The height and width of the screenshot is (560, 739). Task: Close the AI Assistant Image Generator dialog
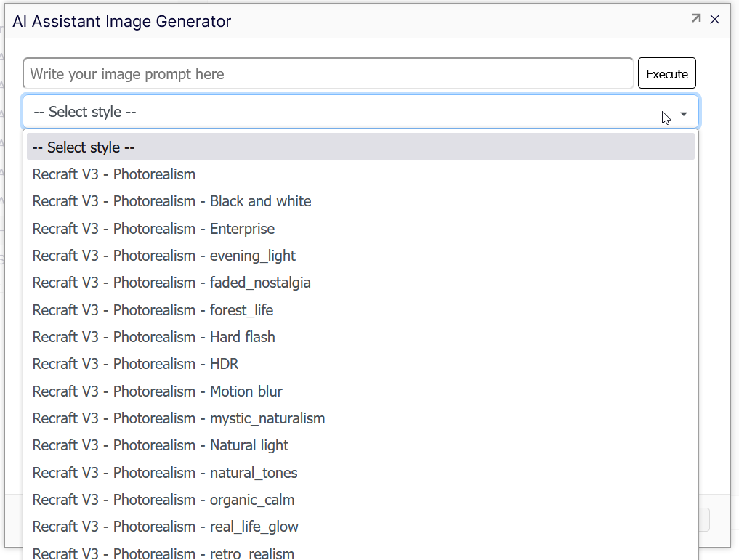715,20
